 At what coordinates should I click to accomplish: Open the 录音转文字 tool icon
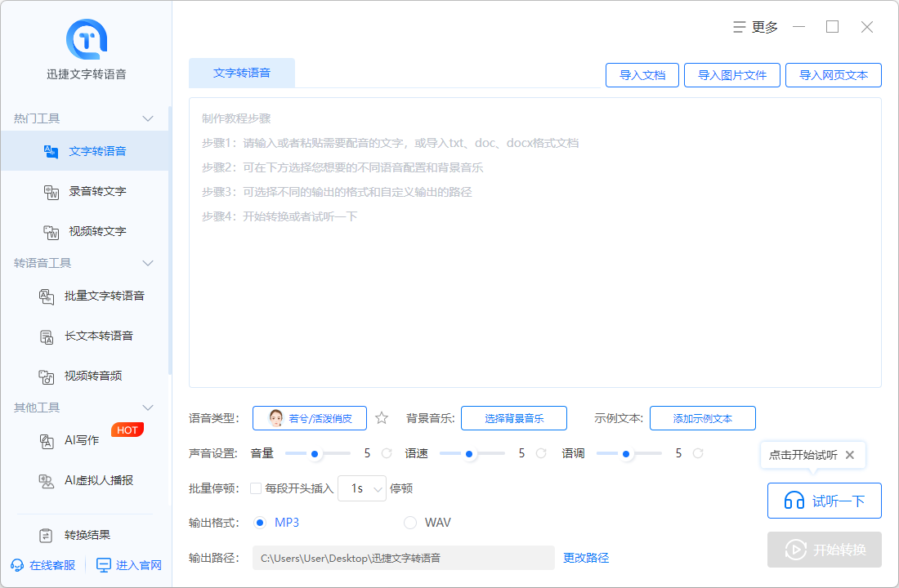pyautogui.click(x=51, y=192)
